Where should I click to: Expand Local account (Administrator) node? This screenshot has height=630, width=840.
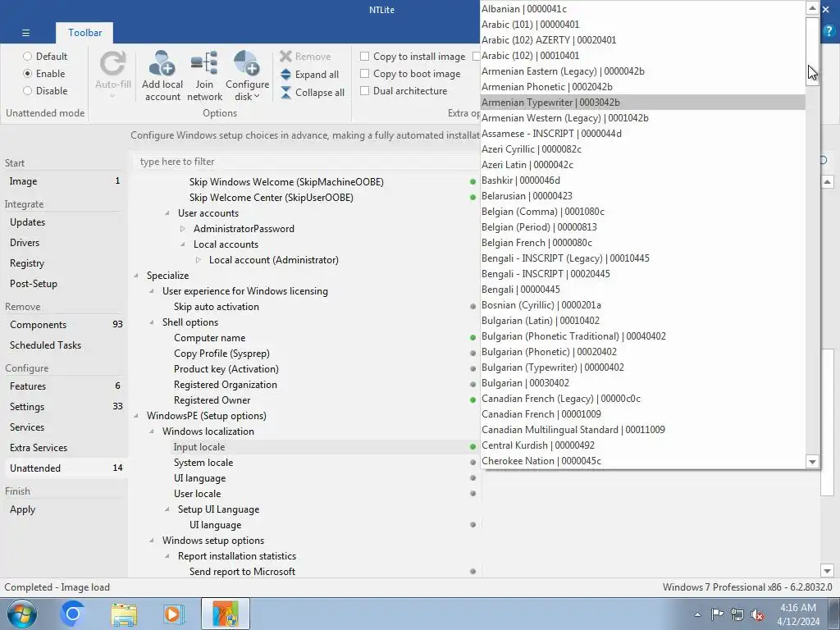point(199,260)
